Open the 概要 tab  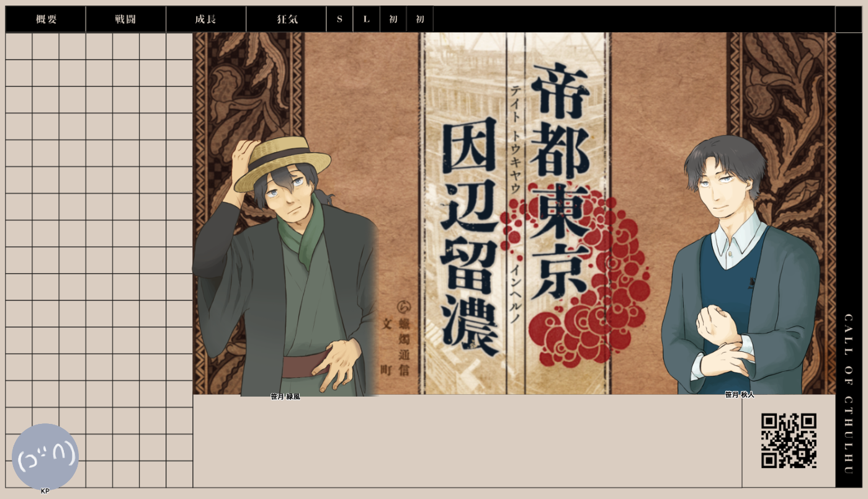pyautogui.click(x=46, y=19)
